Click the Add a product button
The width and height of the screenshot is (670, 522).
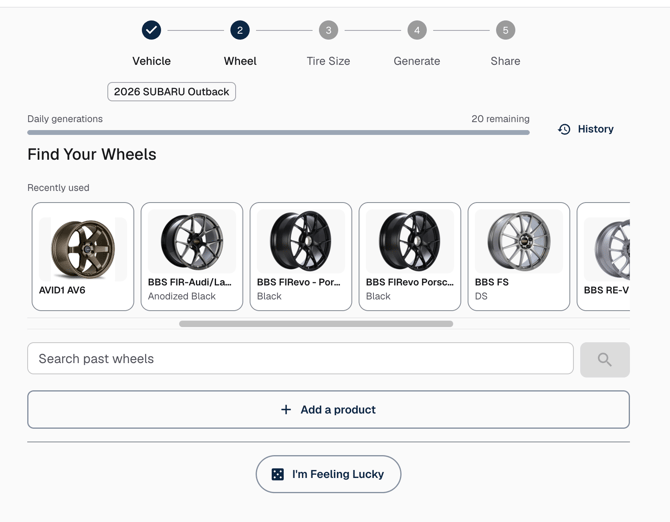pyautogui.click(x=328, y=409)
